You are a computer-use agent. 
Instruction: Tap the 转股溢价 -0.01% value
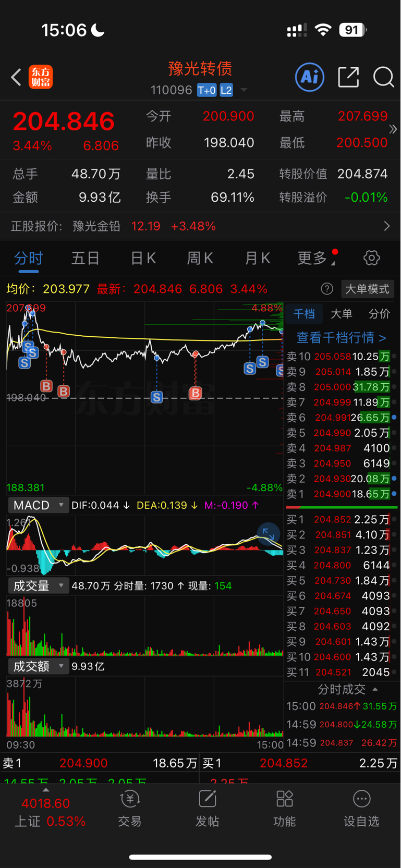[x=366, y=198]
